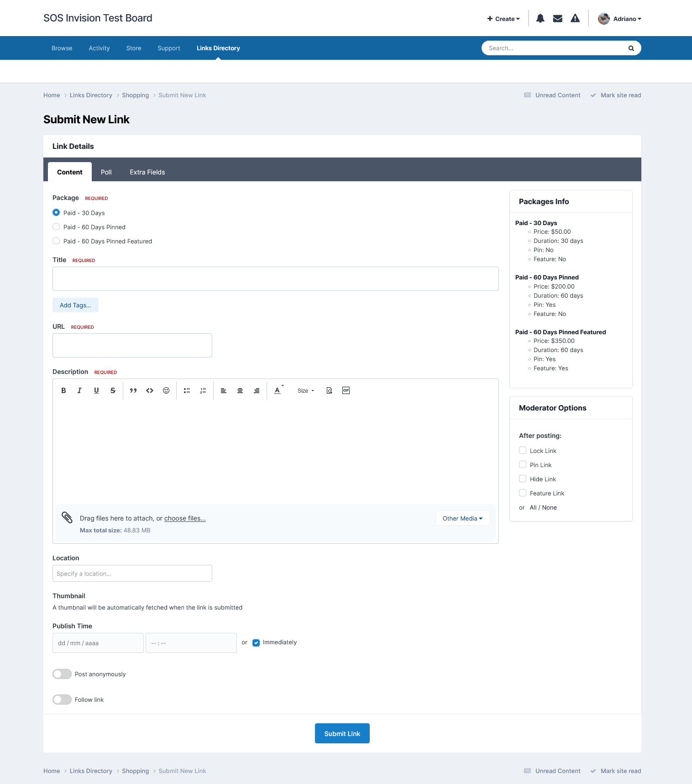Viewport: 692px width, 784px height.
Task: Open the font Size dropdown
Action: (305, 391)
